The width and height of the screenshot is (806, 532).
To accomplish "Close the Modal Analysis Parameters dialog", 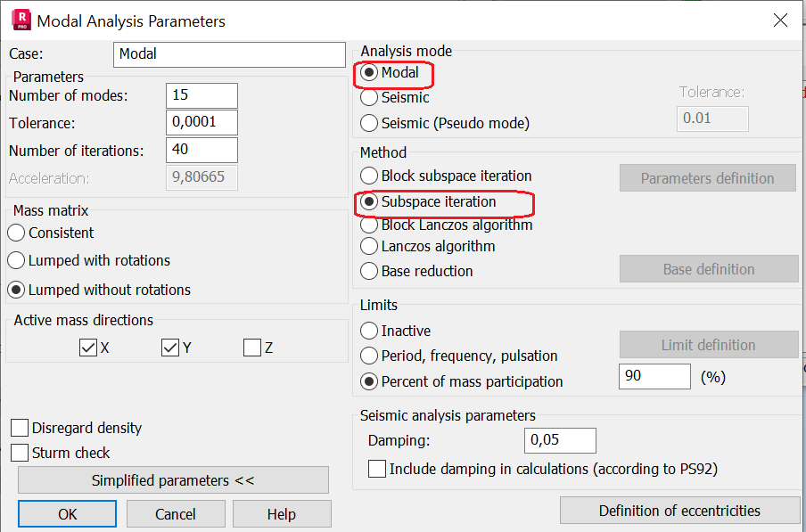I will click(x=780, y=20).
